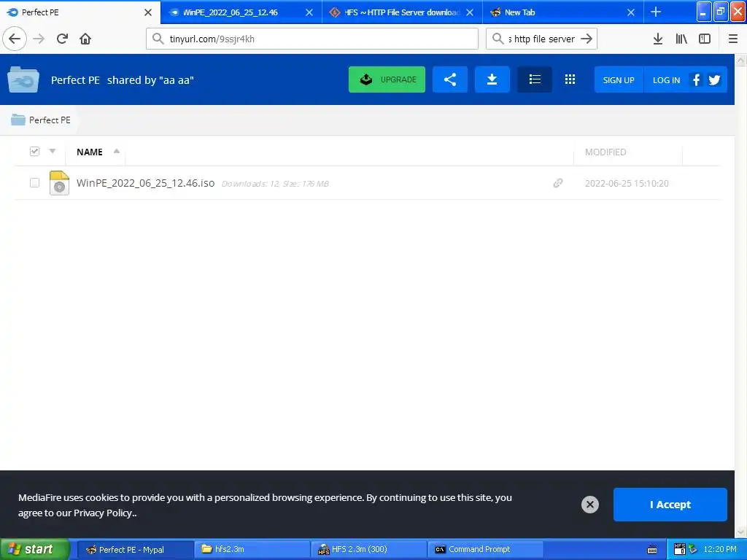Copy link icon for WinPE iso file
This screenshot has height=560, width=747.
[x=558, y=183]
